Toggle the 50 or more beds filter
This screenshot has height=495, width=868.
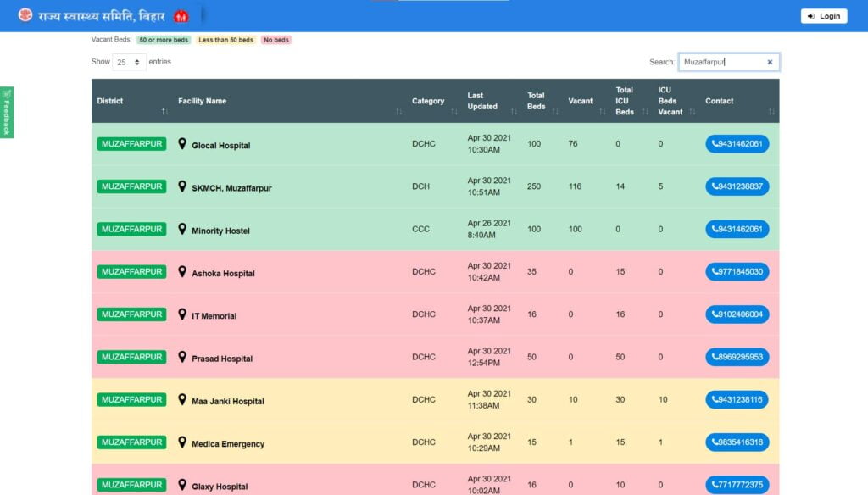(x=163, y=39)
